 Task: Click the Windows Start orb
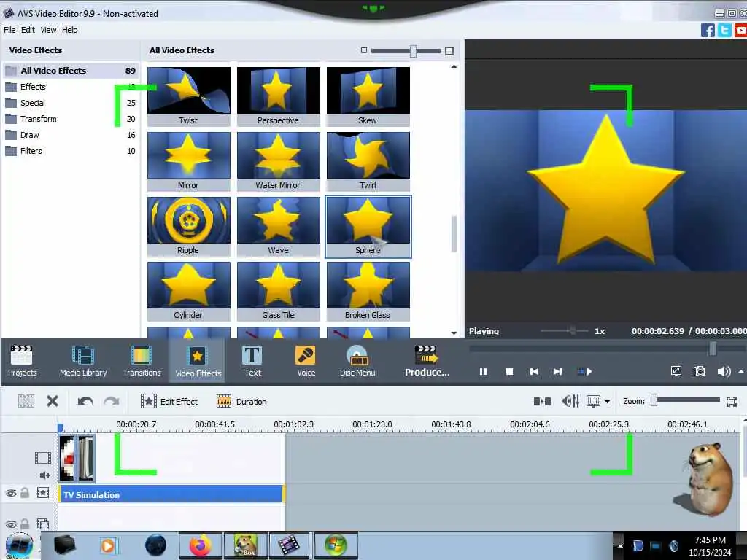tap(19, 545)
